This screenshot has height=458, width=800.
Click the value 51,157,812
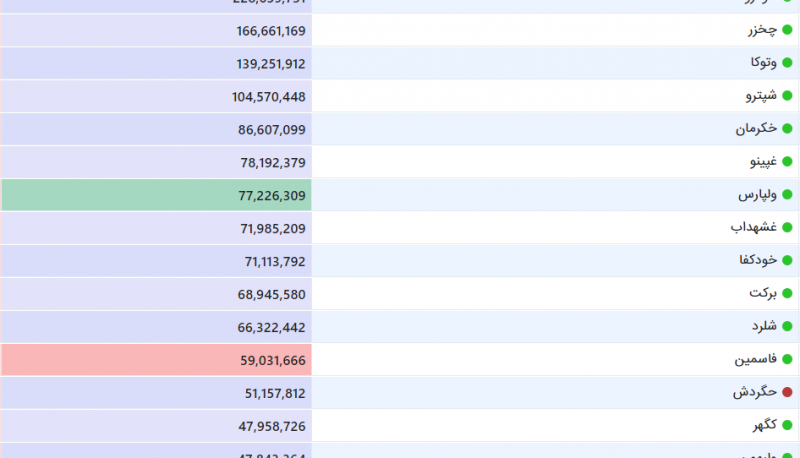(x=275, y=393)
